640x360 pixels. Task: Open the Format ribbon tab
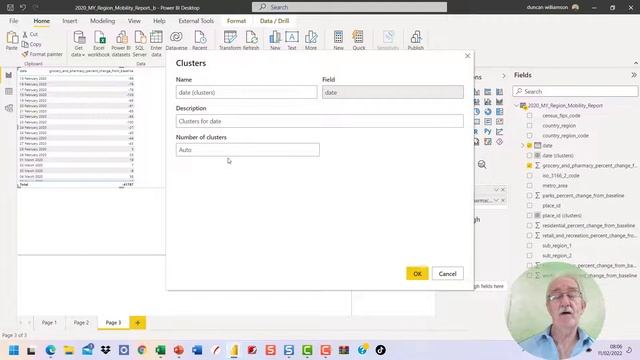(236, 21)
